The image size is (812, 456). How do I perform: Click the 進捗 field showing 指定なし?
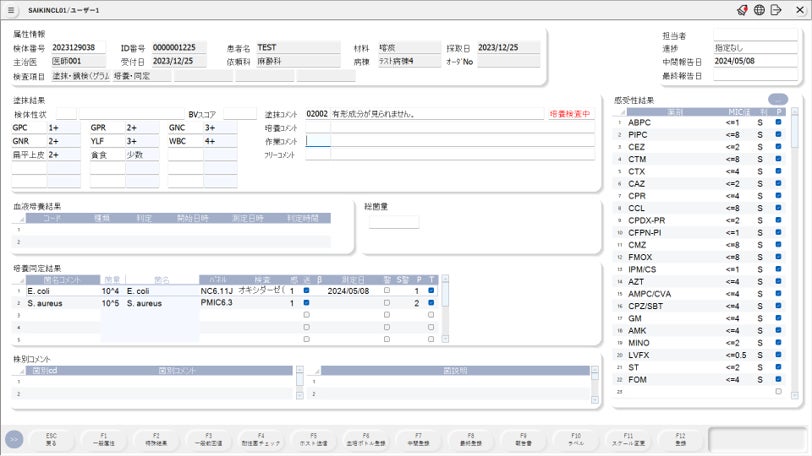[755, 48]
